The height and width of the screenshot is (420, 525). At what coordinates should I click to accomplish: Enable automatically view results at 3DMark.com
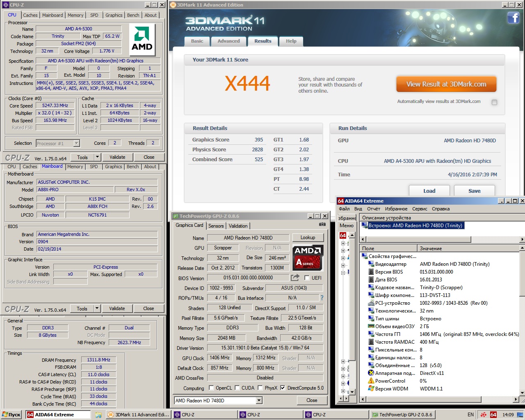pyautogui.click(x=494, y=102)
